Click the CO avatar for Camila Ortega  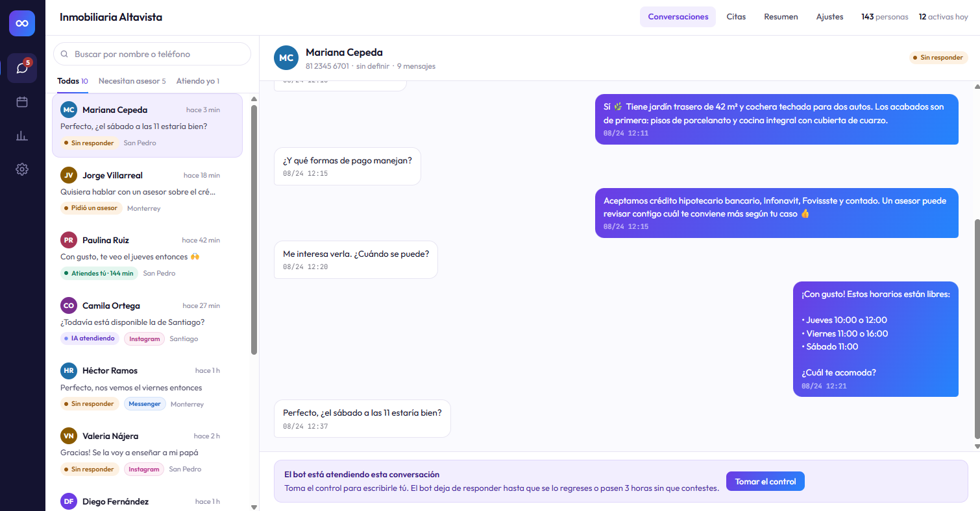[69, 305]
